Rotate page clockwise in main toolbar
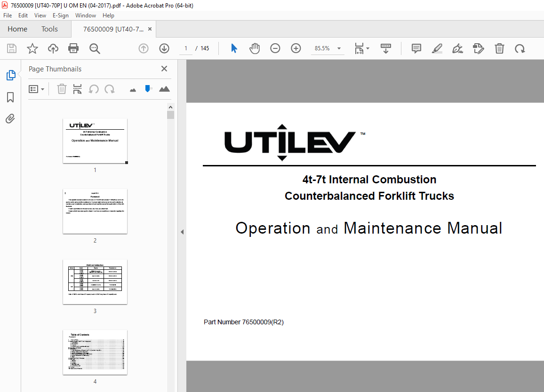 pyautogui.click(x=520, y=48)
